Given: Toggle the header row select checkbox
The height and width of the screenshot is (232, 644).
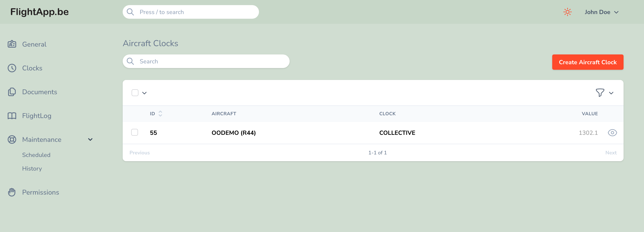Looking at the screenshot, I should point(135,93).
